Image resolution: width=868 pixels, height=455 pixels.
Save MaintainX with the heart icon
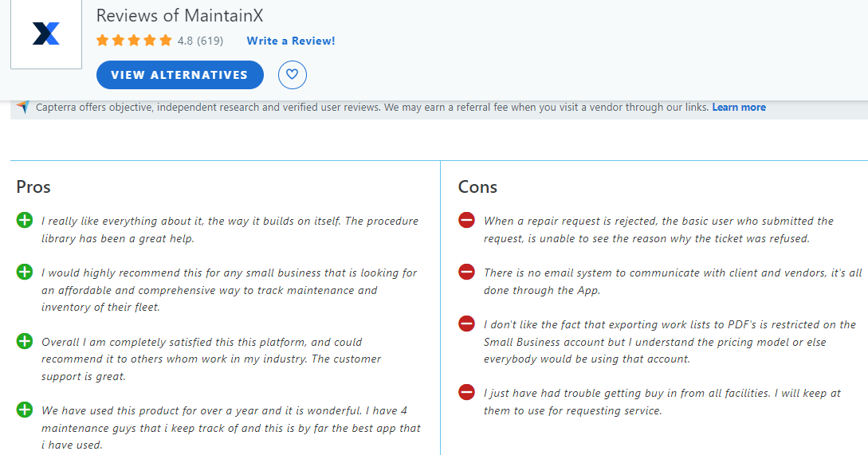point(293,75)
